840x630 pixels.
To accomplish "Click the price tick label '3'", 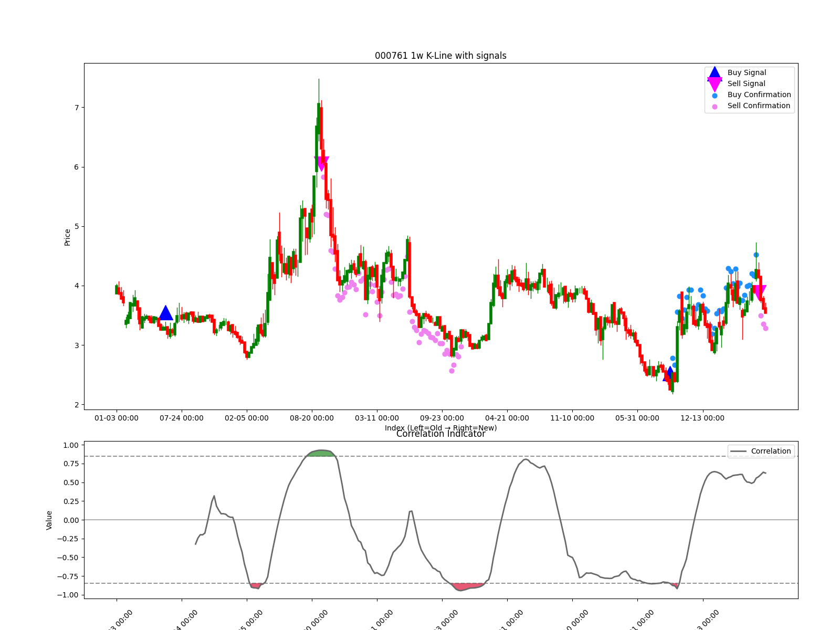I will 77,345.
